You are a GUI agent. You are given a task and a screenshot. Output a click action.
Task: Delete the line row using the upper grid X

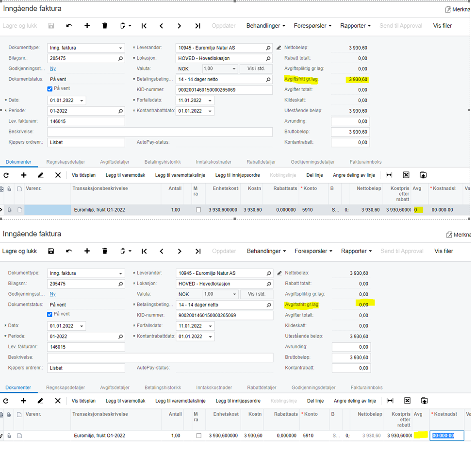point(58,175)
